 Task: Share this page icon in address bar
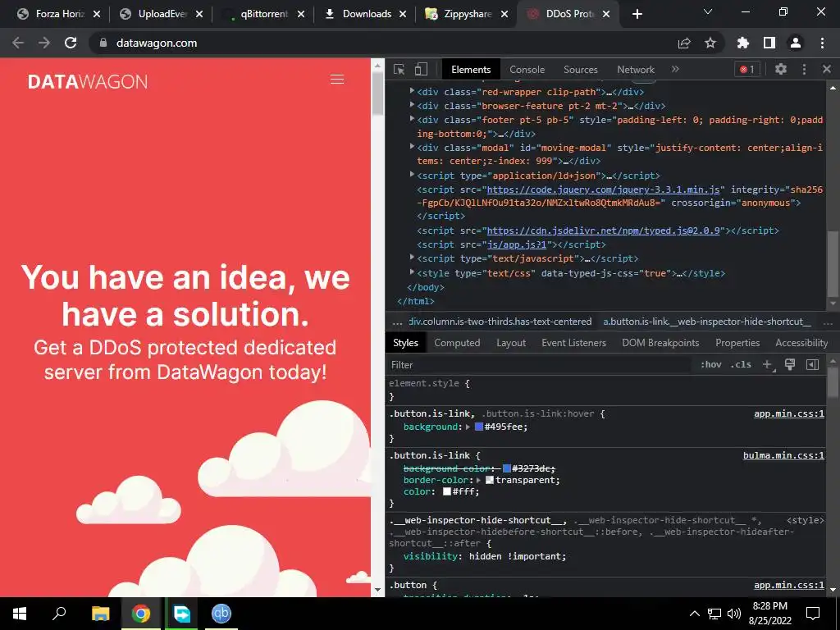[684, 43]
